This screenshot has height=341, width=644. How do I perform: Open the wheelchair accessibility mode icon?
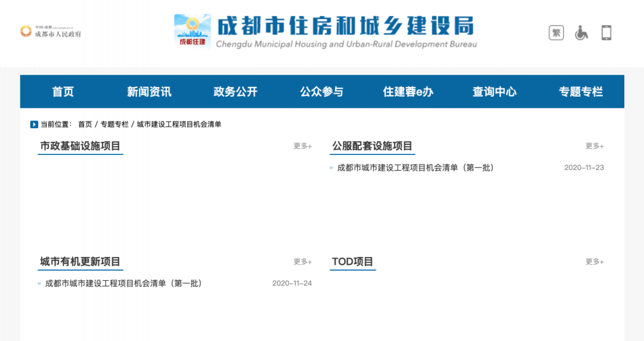(x=581, y=32)
